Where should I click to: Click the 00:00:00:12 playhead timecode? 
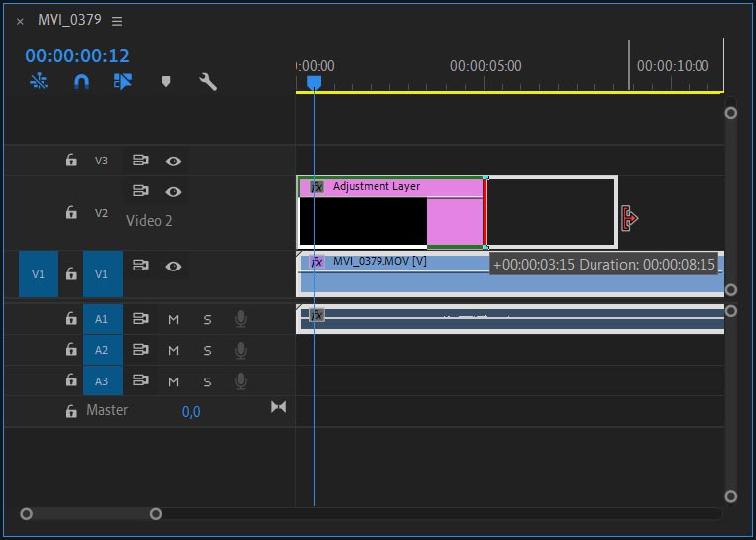(77, 55)
